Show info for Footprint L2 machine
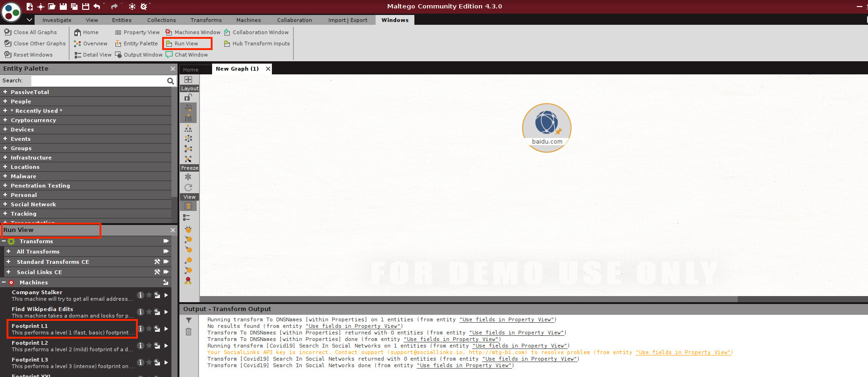This screenshot has width=868, height=377. (140, 346)
